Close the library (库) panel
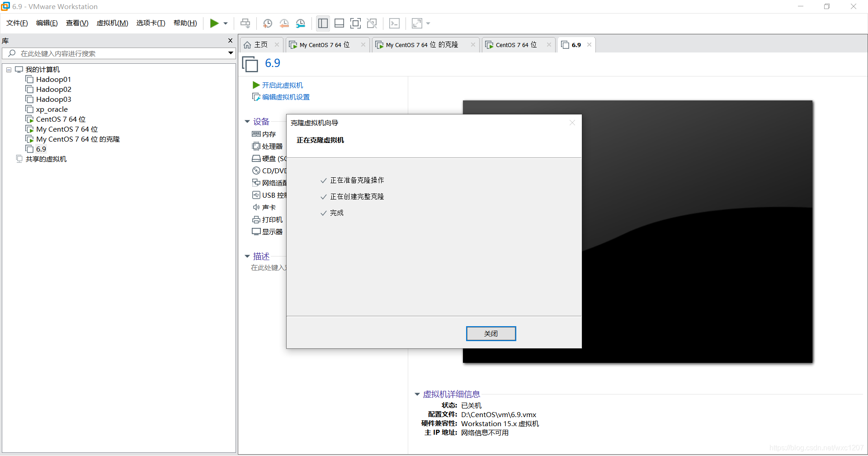The image size is (868, 456). point(230,41)
